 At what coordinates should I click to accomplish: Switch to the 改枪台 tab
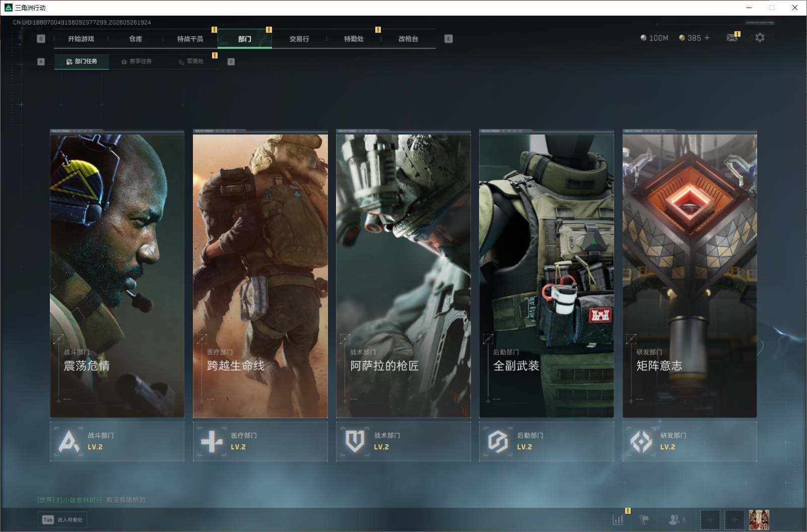click(x=408, y=39)
